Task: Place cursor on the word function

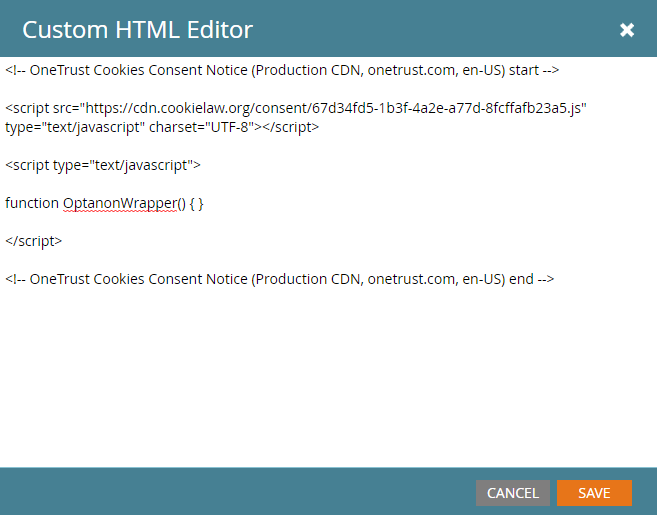Action: coord(32,203)
